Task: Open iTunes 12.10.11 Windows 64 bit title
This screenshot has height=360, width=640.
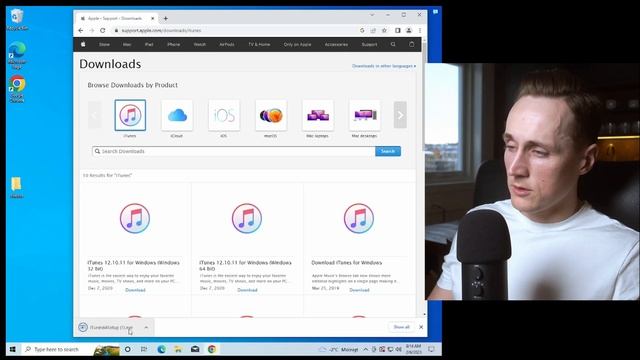Action: [x=245, y=266]
